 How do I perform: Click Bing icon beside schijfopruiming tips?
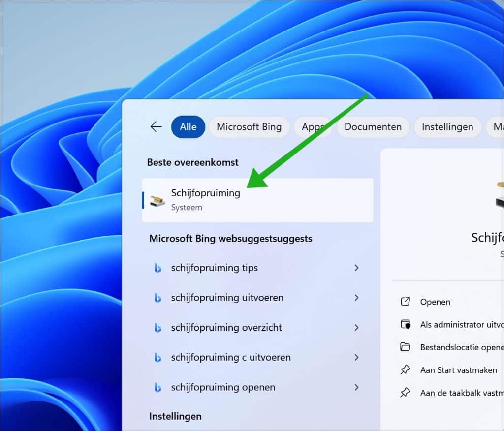[x=157, y=268]
